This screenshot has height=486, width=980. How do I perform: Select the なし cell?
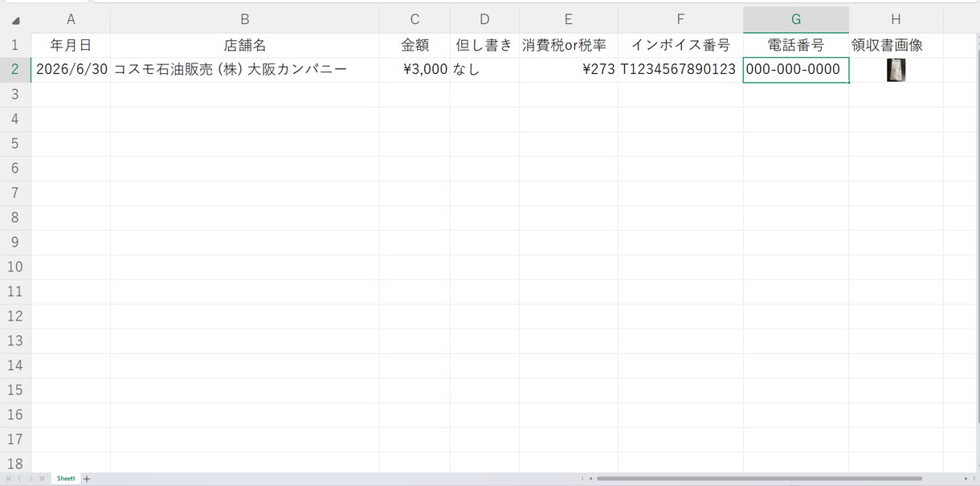tap(484, 70)
